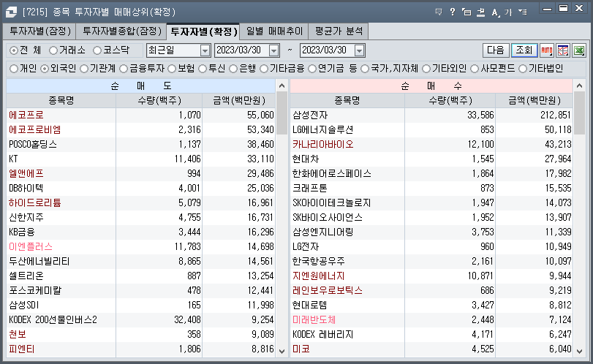Select 미래반도체 stock row

pos(431,319)
